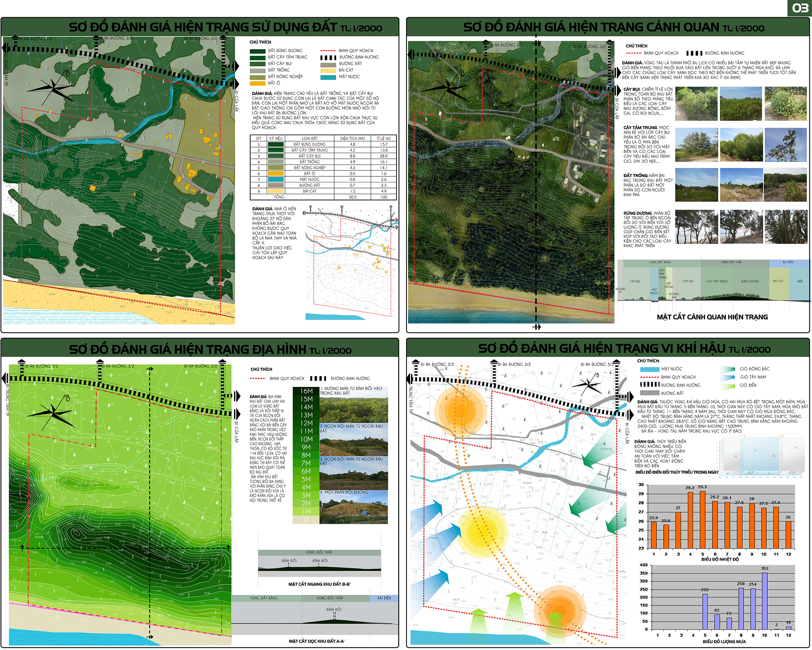Click table cell 28.9 in the Đất Cây Bụi row
The image size is (812, 650).
383,156
